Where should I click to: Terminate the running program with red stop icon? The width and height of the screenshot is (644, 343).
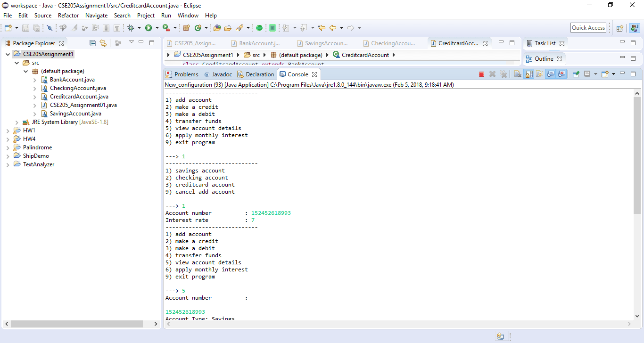click(x=481, y=74)
